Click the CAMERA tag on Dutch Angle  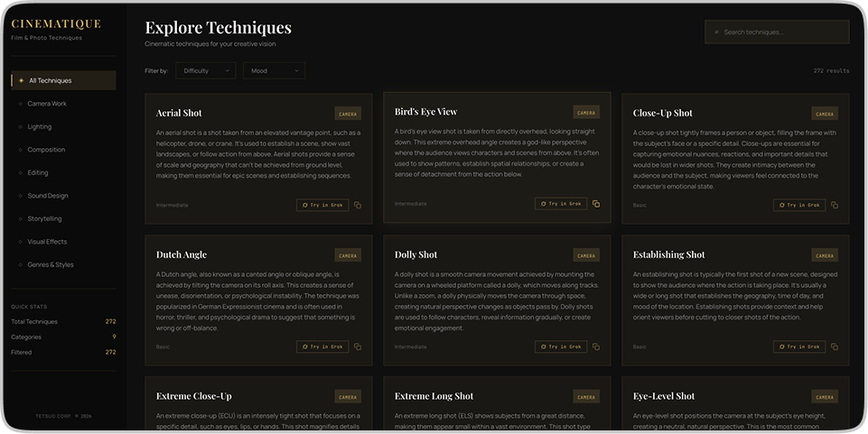[348, 255]
